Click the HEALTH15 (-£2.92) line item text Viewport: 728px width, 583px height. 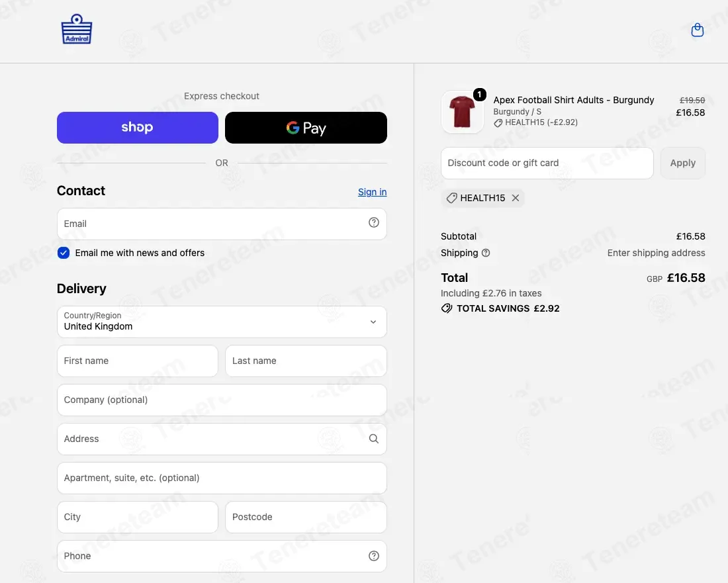point(541,122)
